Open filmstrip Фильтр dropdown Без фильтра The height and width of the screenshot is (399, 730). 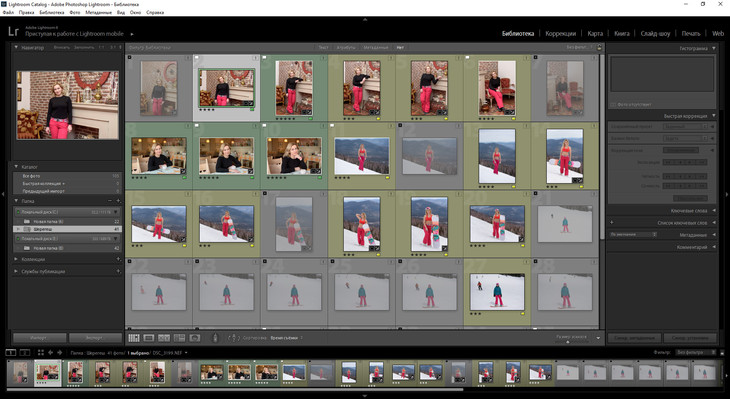(x=696, y=352)
